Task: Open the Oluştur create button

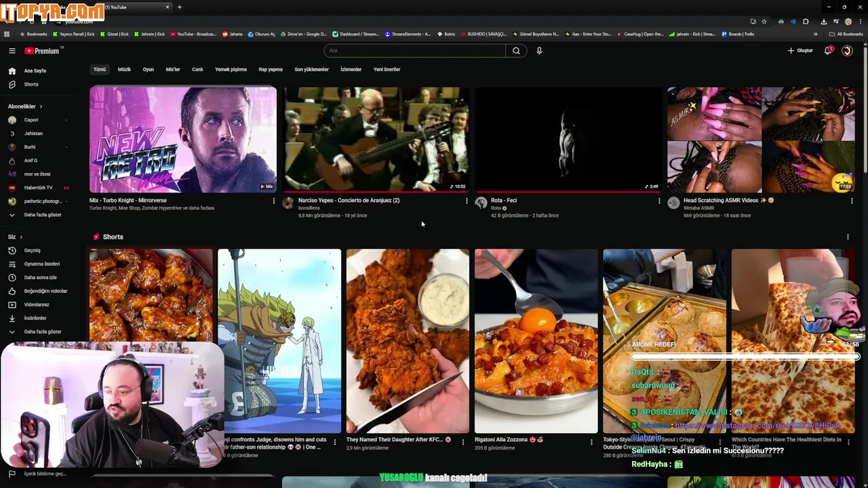Action: coord(800,51)
